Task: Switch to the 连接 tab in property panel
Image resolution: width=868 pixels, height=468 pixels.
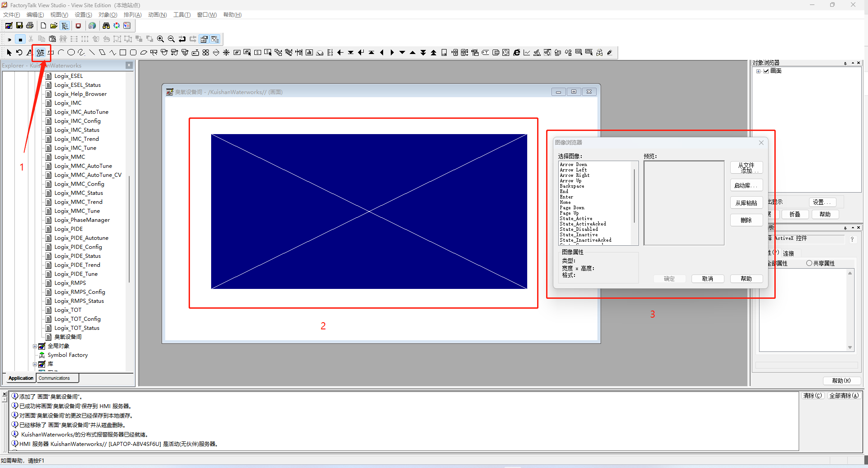Action: (x=788, y=253)
